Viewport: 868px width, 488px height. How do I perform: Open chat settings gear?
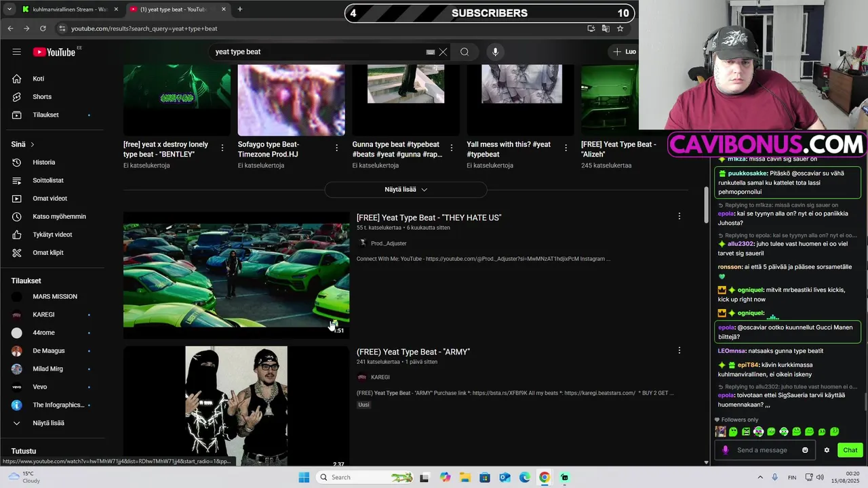tap(827, 450)
